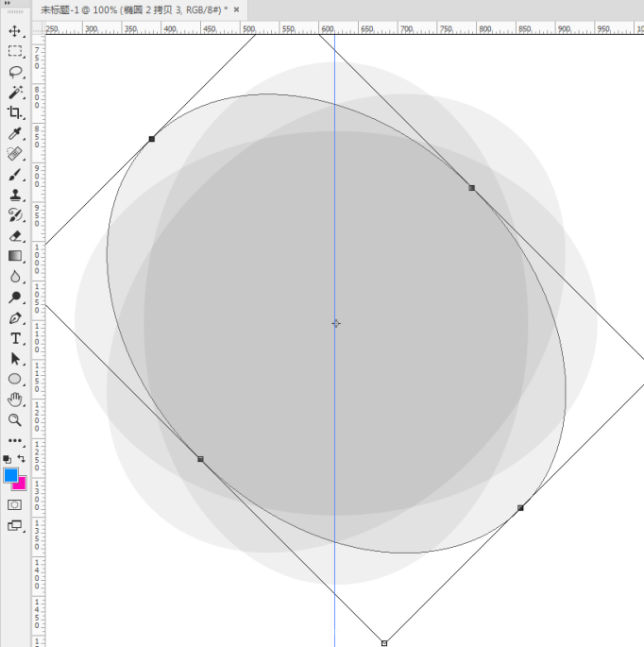Activate the Pen tool
The height and width of the screenshot is (647, 644).
click(15, 318)
